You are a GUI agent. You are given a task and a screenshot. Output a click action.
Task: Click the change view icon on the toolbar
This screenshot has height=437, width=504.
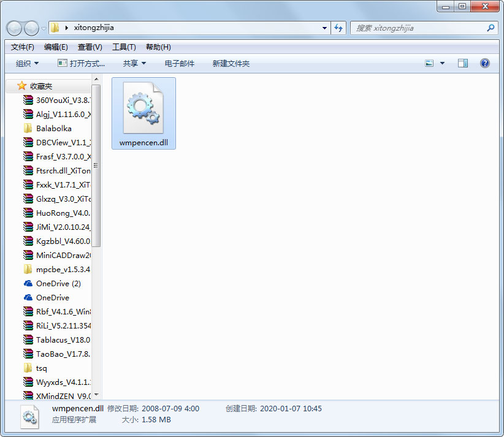pyautogui.click(x=430, y=63)
